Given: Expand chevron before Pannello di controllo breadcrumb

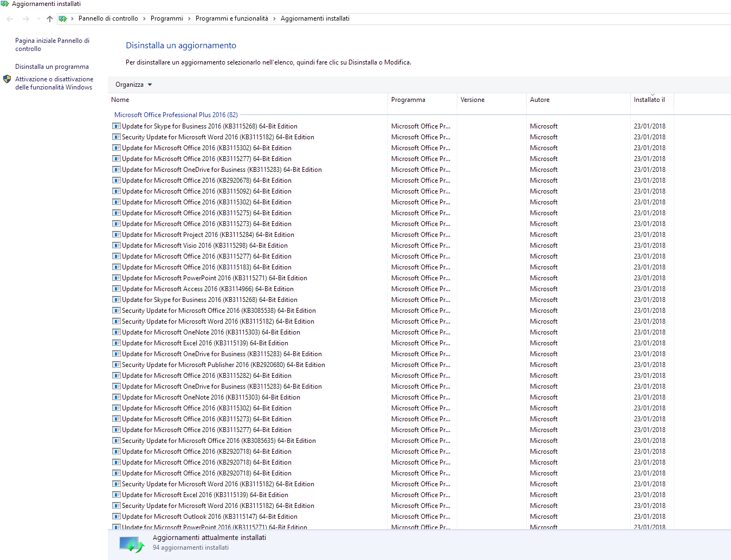Looking at the screenshot, I should click(72, 18).
